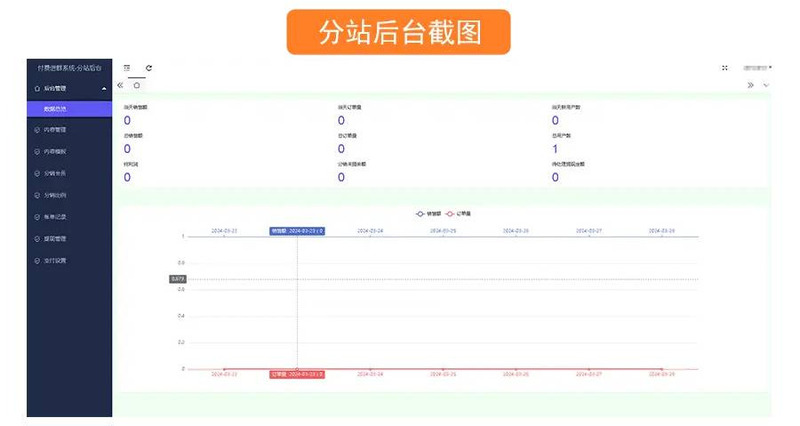The image size is (800, 426).
Task: Click the 2024-03-24 point on the chart
Action: [x=370, y=369]
